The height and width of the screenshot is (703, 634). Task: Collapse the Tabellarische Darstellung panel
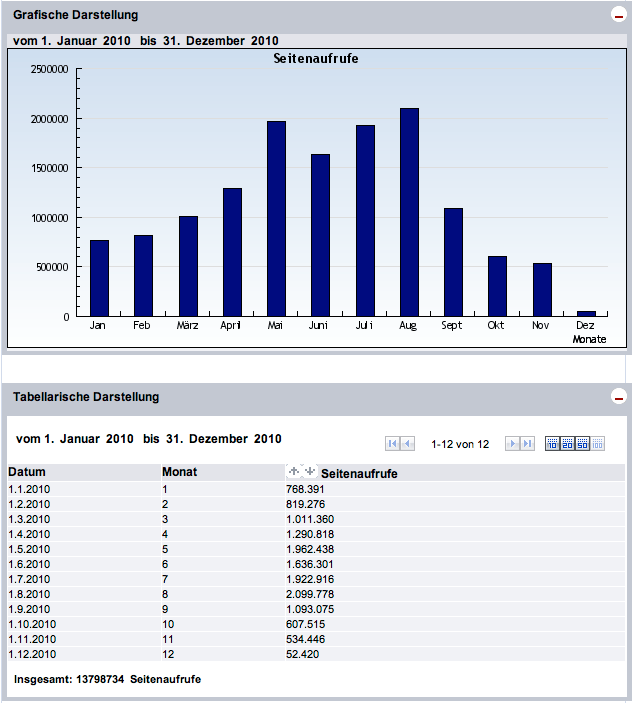pyautogui.click(x=617, y=397)
